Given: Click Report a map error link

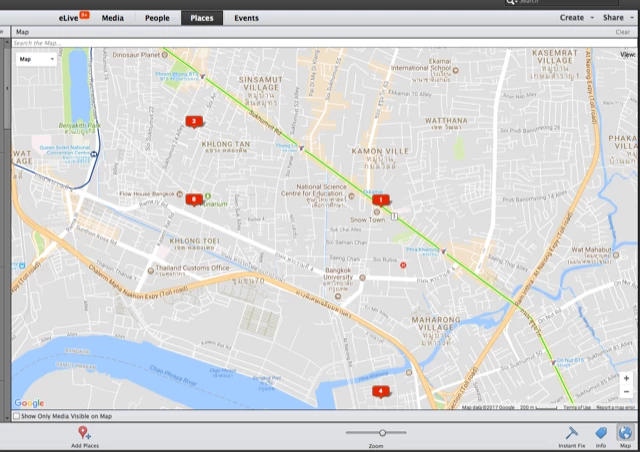Looking at the screenshot, I should (616, 407).
